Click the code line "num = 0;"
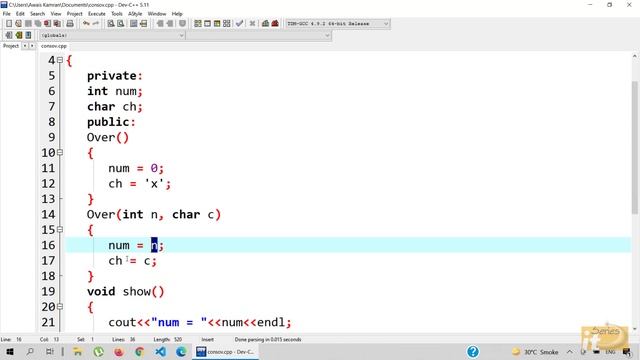Screen dimensions: 640x360 (x=136, y=168)
